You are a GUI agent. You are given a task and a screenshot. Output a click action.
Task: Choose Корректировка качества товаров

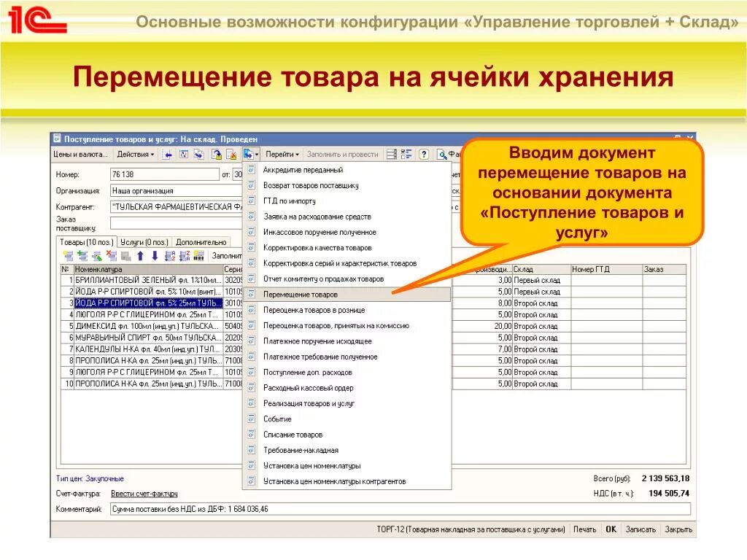click(347, 248)
